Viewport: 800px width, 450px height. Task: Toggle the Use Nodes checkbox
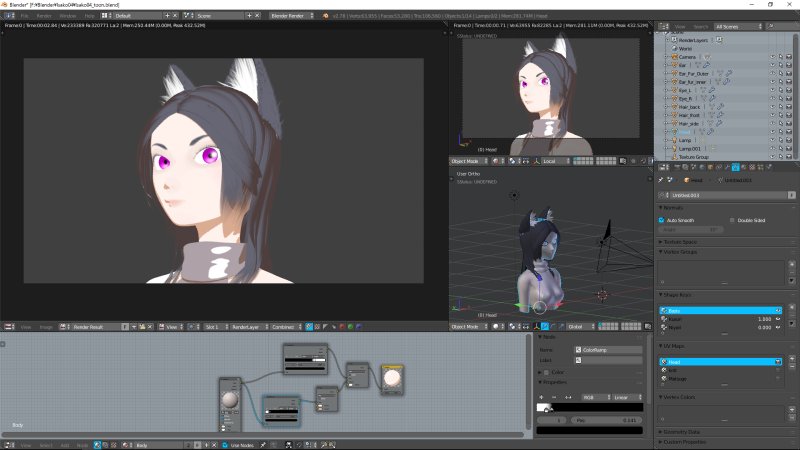pos(225,445)
